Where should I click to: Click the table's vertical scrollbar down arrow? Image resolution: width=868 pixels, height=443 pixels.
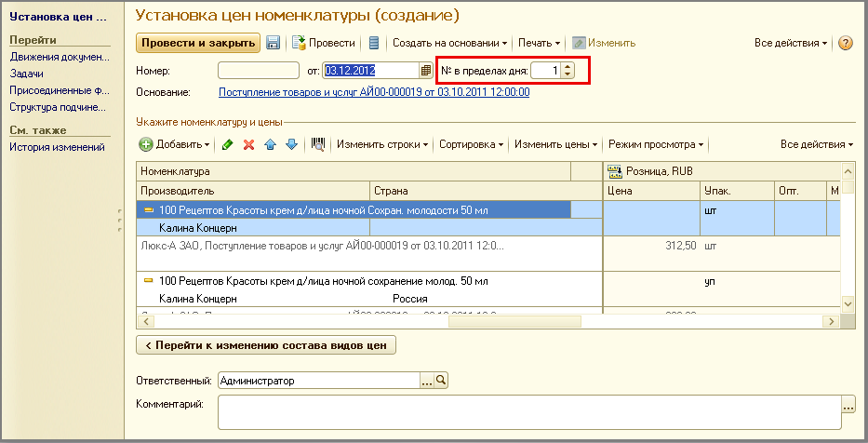coord(848,304)
